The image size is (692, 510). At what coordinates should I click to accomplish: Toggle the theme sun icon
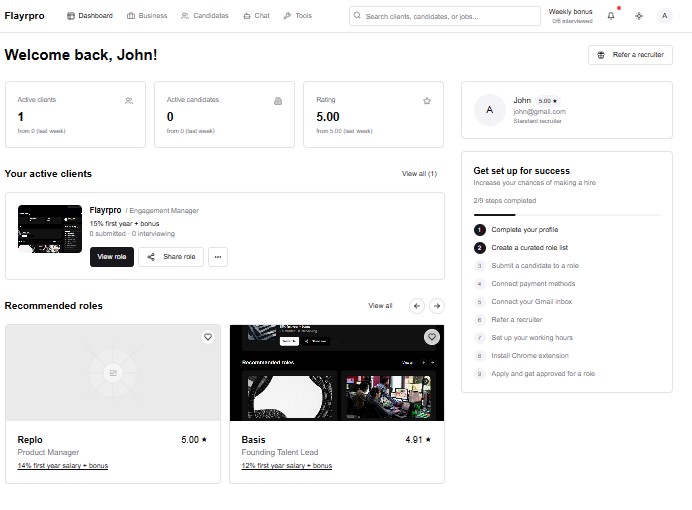(639, 16)
